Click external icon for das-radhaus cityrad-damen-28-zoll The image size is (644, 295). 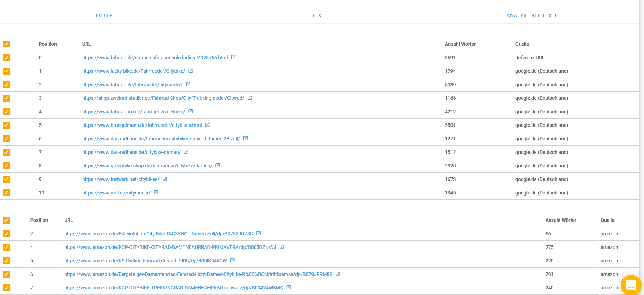246,138
